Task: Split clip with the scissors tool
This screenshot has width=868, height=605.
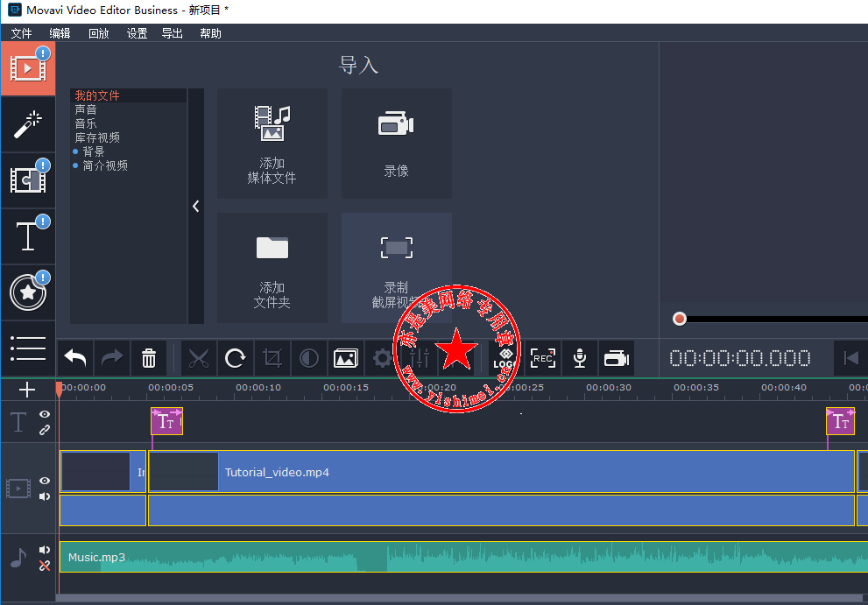Action: coord(198,359)
